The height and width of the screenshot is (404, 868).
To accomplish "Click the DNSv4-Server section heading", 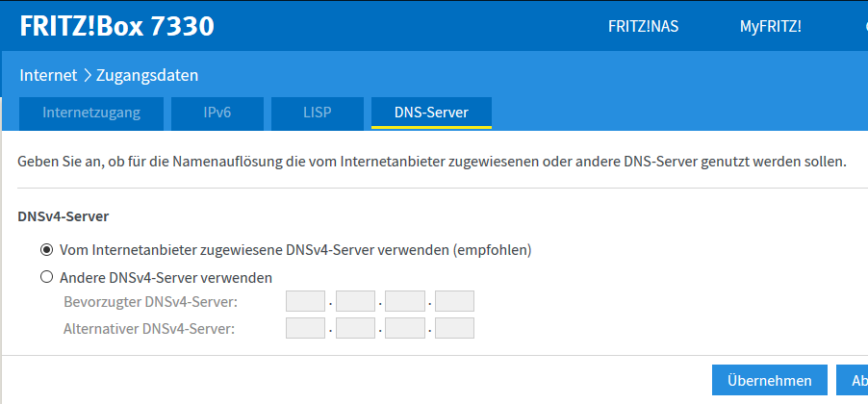I will point(64,216).
